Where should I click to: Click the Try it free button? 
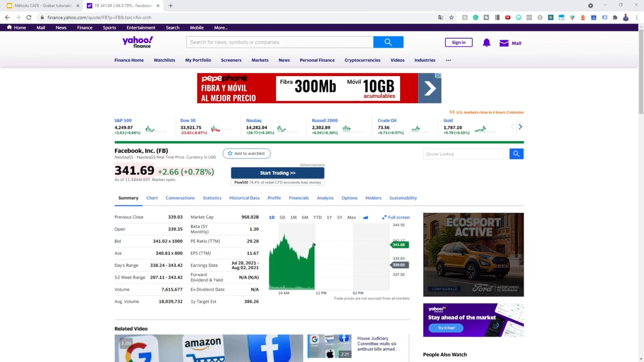[x=446, y=328]
